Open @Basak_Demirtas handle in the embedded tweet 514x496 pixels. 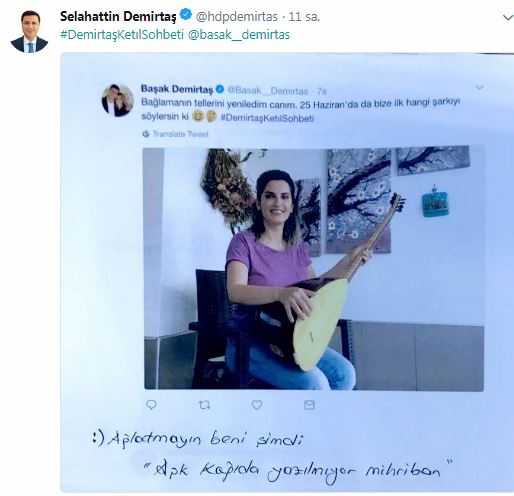[268, 91]
